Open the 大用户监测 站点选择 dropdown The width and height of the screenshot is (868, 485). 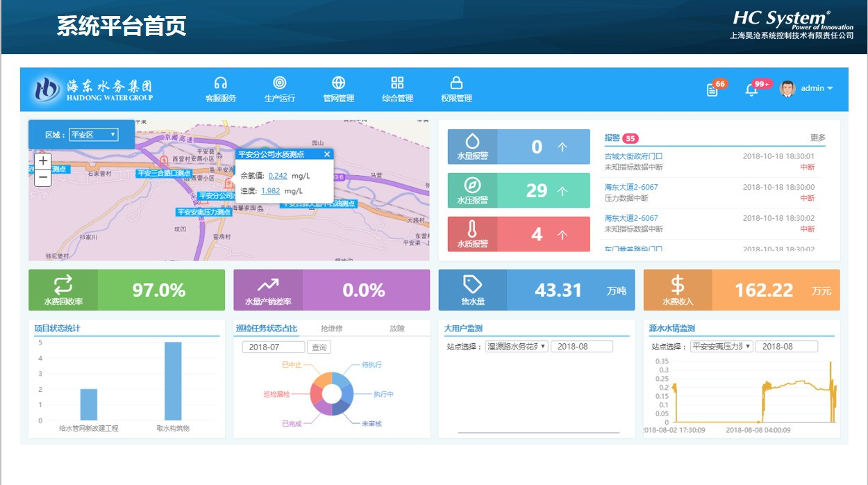pos(517,346)
